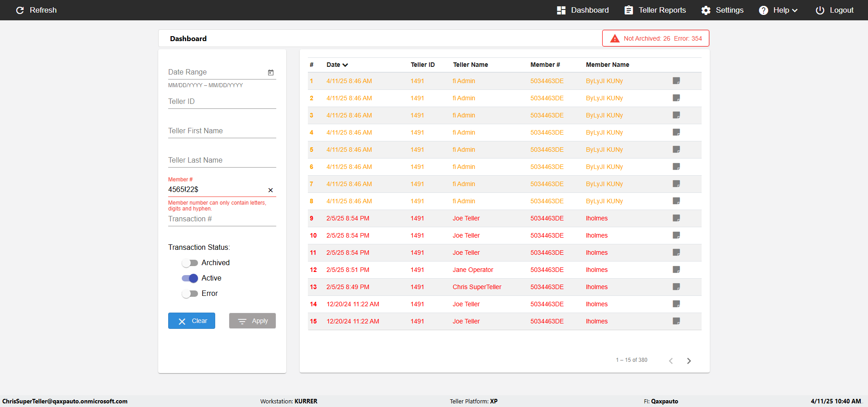Toggle the Active status switch off
Screen dimensions: 868x407
tap(190, 278)
